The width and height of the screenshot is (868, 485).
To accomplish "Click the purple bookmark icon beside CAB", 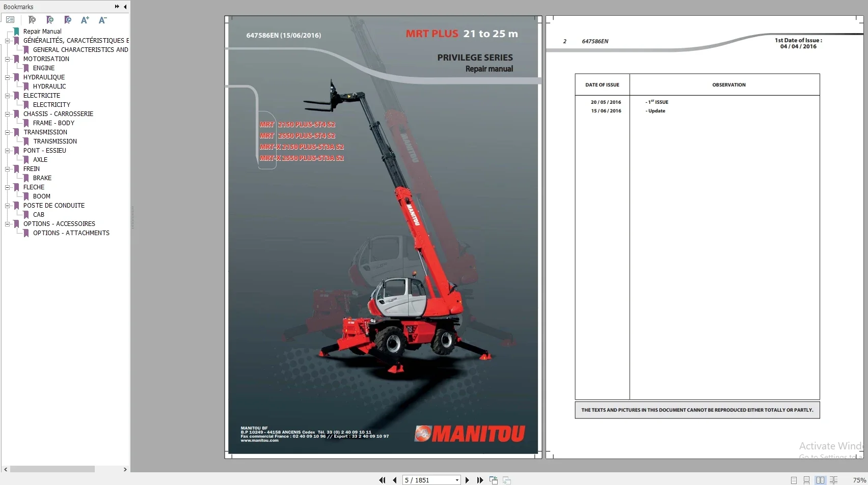I will point(26,215).
